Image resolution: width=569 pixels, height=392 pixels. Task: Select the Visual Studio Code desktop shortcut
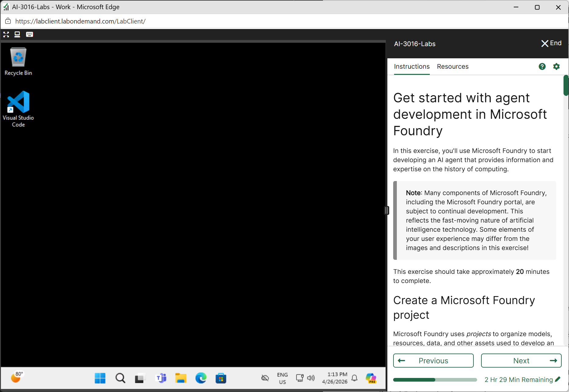18,109
